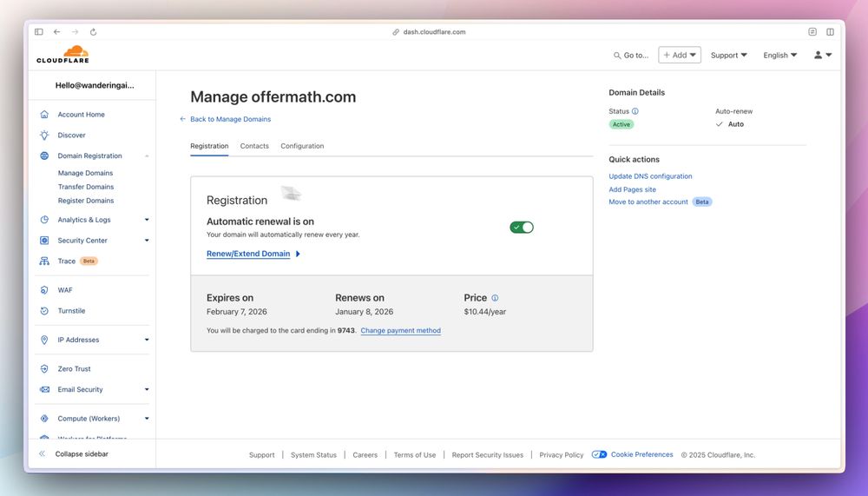Click the Analytics & Logs clock icon
868x496 pixels.
click(x=44, y=220)
